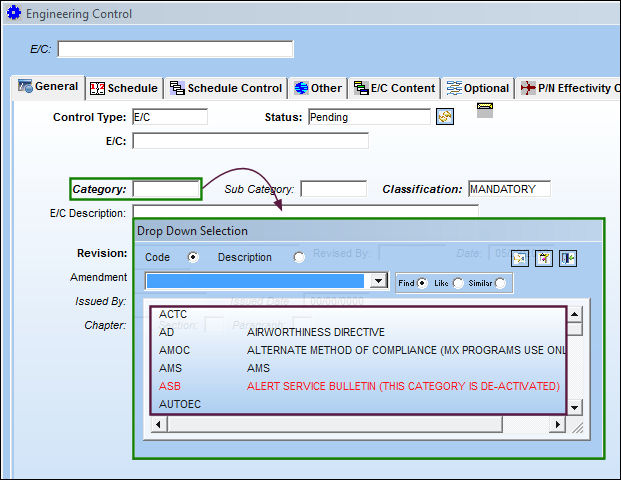The width and height of the screenshot is (621, 480).
Task: Select the AMS row
Action: pos(358,368)
